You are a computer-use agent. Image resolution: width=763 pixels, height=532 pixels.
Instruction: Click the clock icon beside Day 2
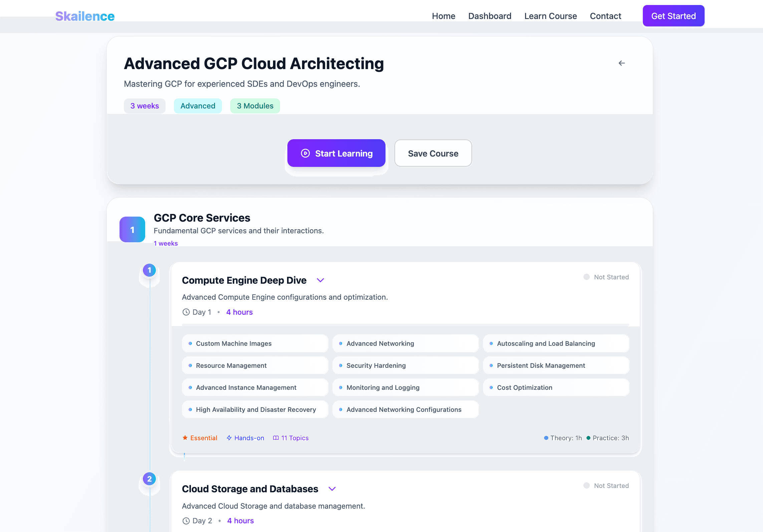click(186, 521)
